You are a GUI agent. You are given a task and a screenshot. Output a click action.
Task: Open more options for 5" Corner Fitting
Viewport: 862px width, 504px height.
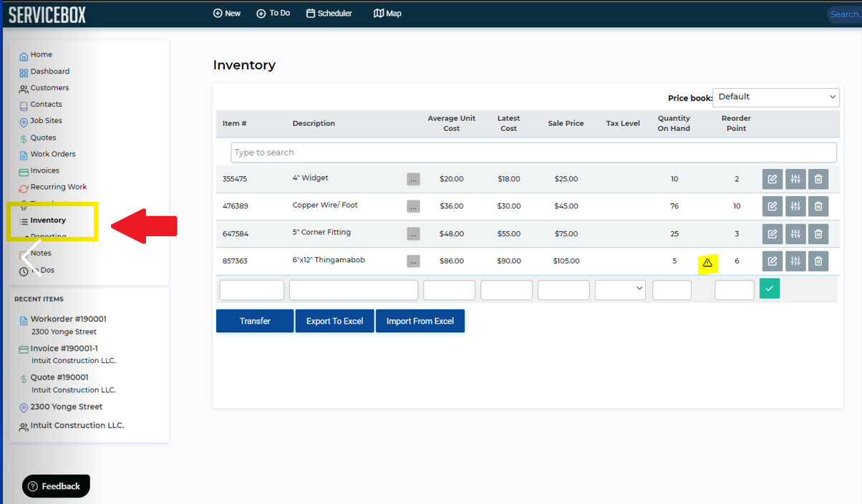click(413, 233)
